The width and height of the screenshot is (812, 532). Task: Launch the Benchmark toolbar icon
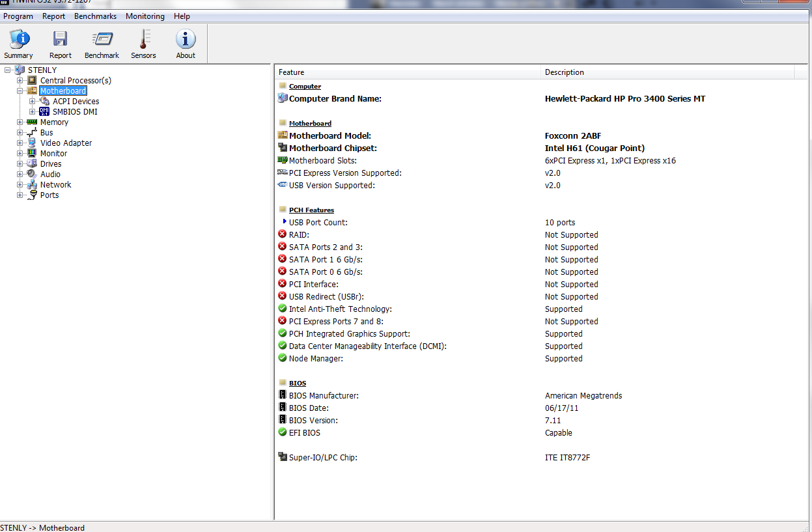tap(102, 40)
